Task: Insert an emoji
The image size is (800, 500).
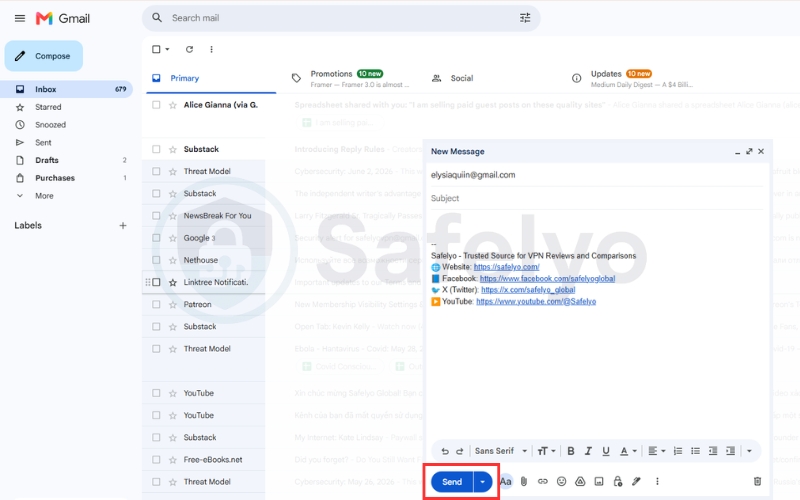Action: (x=561, y=482)
